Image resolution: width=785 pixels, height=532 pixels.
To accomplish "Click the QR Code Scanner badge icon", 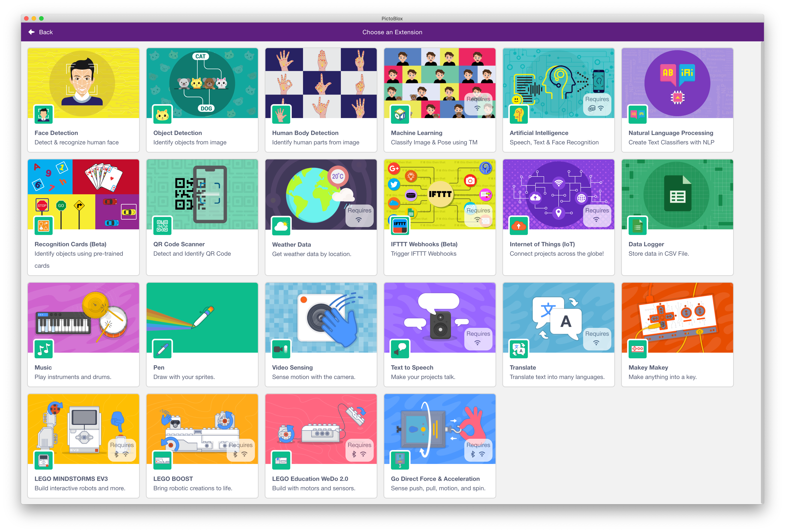I will (162, 225).
